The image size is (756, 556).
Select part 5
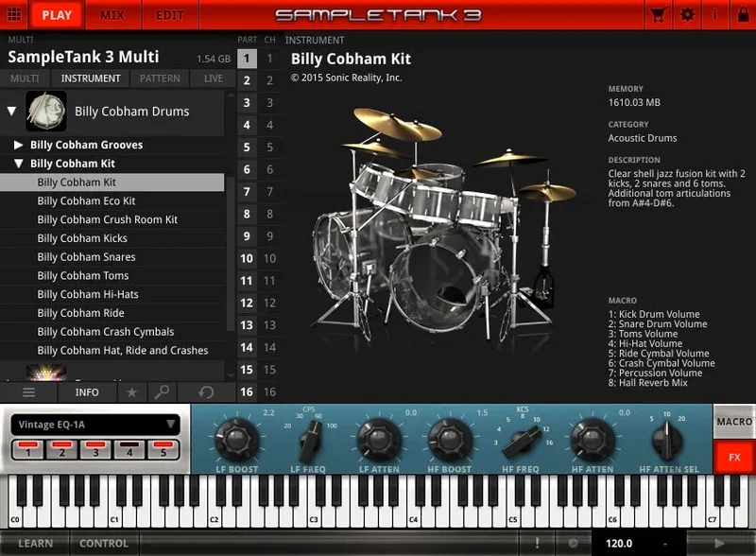point(247,148)
